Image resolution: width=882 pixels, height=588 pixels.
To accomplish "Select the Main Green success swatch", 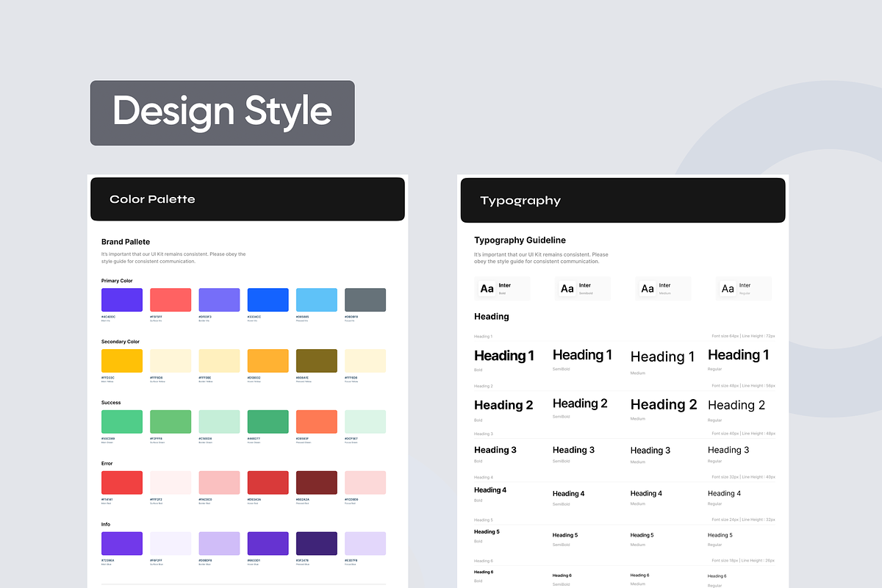I will click(x=122, y=422).
